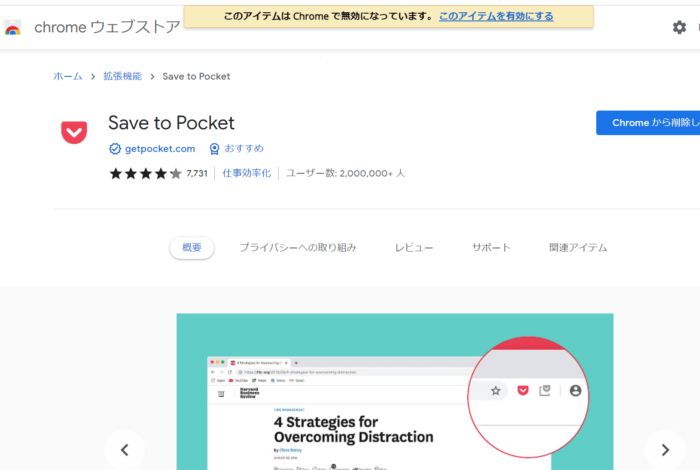Open the レビュー tab

click(x=414, y=248)
